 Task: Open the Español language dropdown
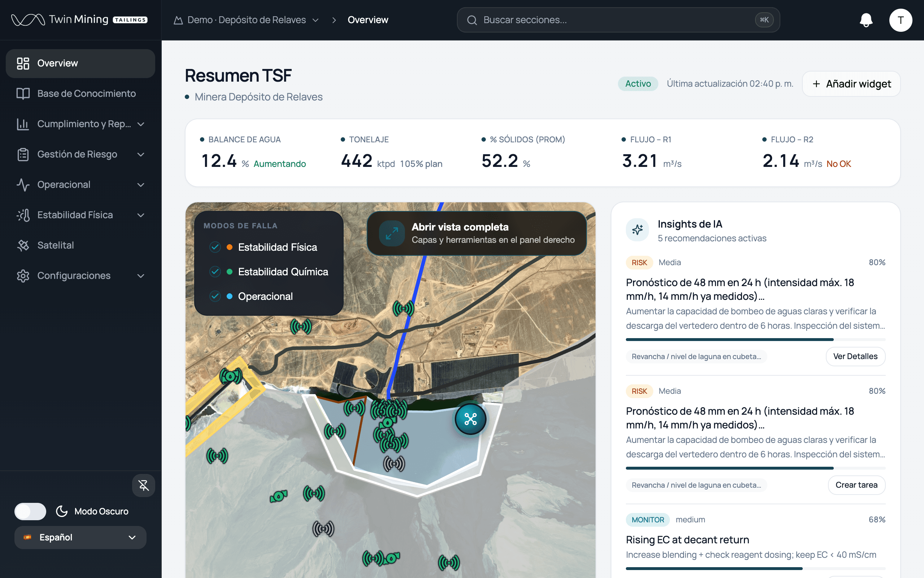tap(80, 538)
